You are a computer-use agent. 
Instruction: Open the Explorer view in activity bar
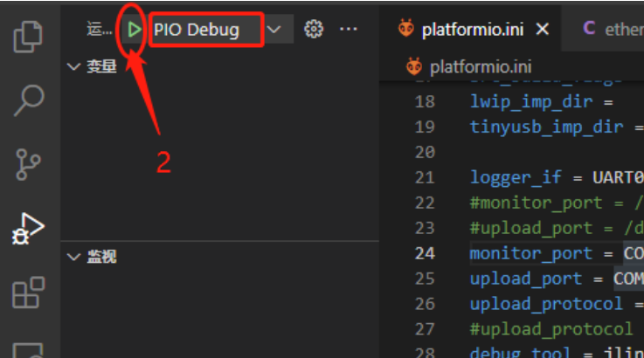28,37
